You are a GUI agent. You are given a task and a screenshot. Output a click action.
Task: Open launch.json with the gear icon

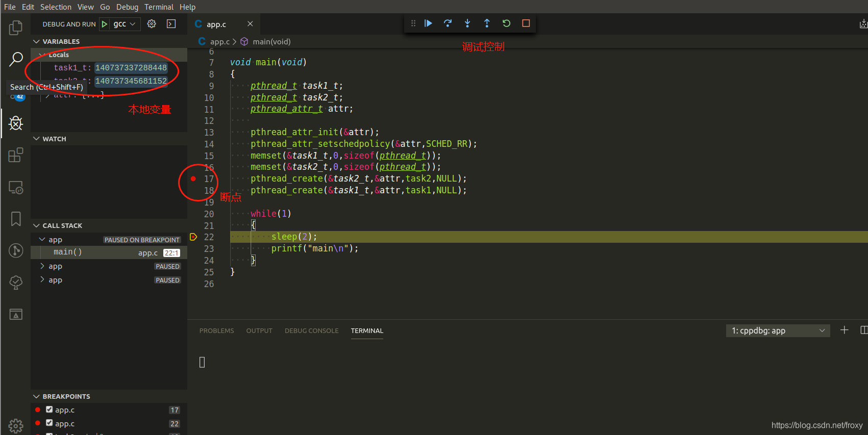(152, 24)
